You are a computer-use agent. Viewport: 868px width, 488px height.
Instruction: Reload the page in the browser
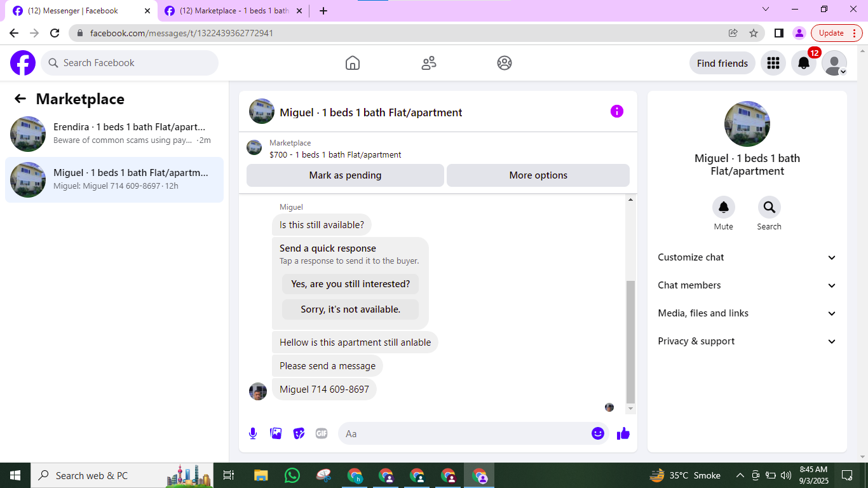coord(55,33)
